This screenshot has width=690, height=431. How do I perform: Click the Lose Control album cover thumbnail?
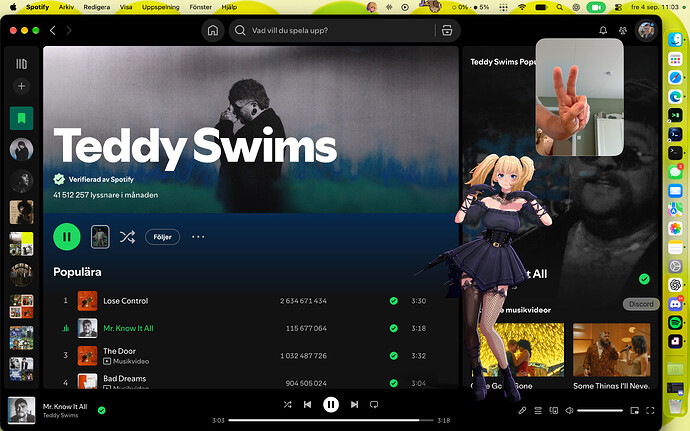click(x=88, y=301)
